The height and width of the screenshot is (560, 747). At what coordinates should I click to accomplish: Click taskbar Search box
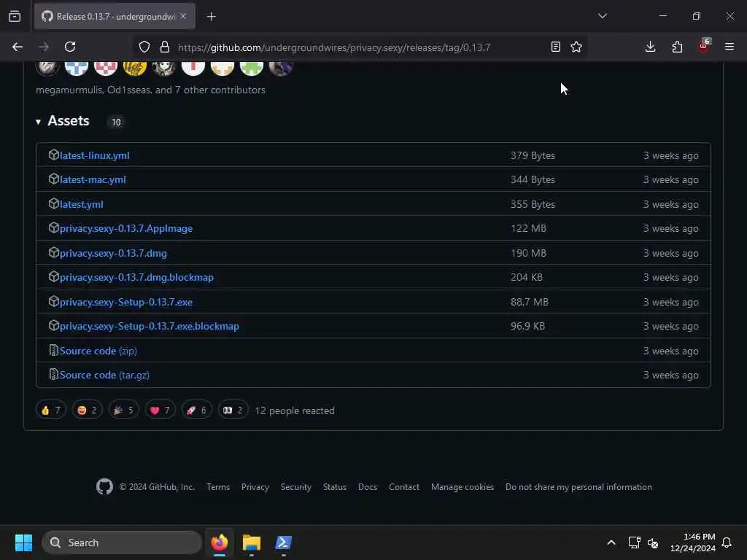[x=122, y=542]
